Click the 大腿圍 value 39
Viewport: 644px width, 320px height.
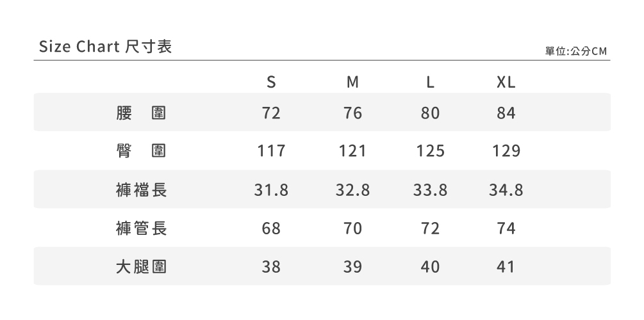point(352,266)
